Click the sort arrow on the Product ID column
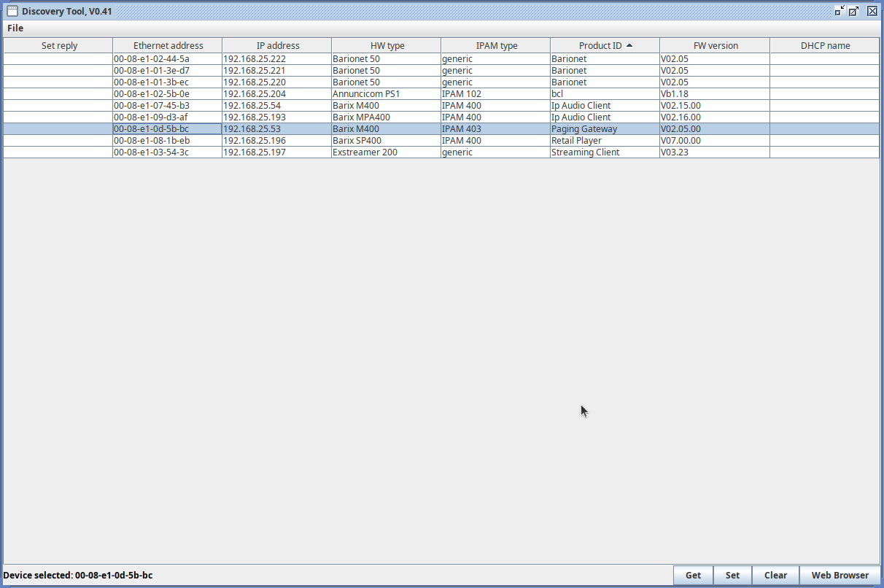 coord(629,45)
